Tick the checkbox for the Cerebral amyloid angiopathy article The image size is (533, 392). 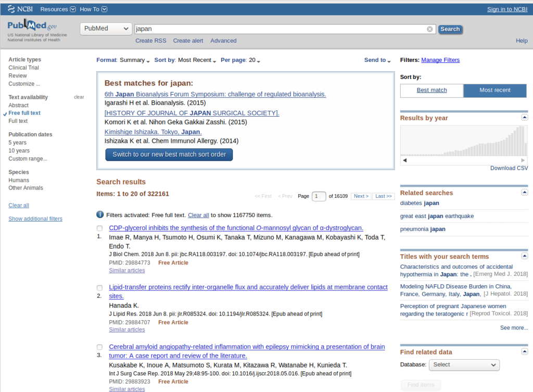tap(99, 347)
